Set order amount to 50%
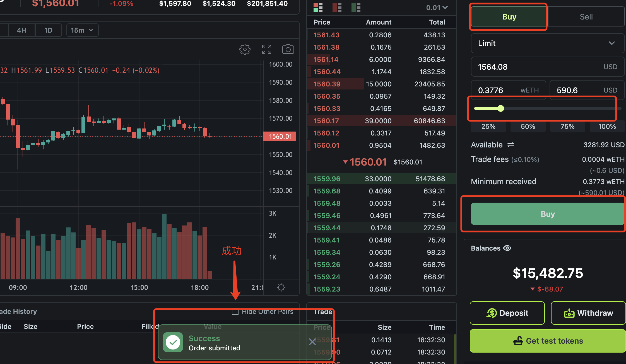Image resolution: width=626 pixels, height=364 pixels. pos(528,127)
